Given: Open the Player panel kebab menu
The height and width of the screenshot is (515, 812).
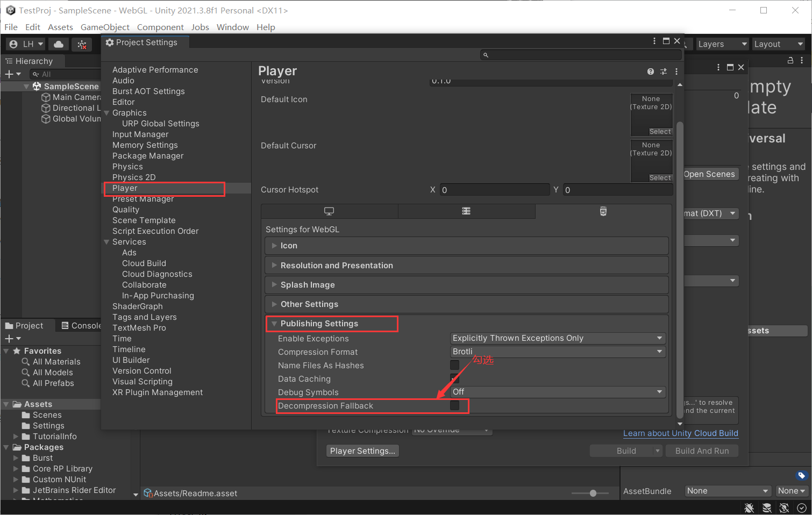Looking at the screenshot, I should point(676,71).
